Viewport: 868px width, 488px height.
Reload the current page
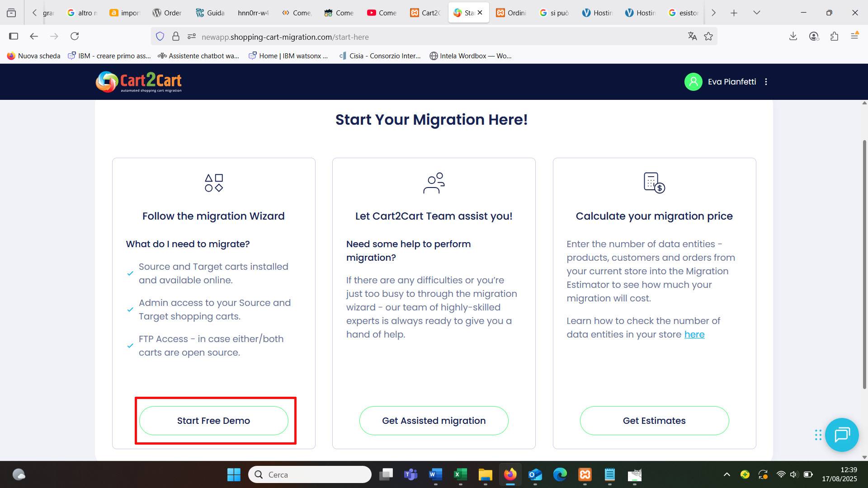tap(75, 36)
